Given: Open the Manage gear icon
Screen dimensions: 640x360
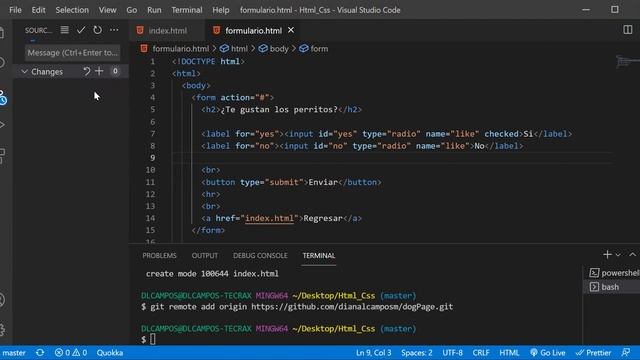Looking at the screenshot, I should coord(2,329).
